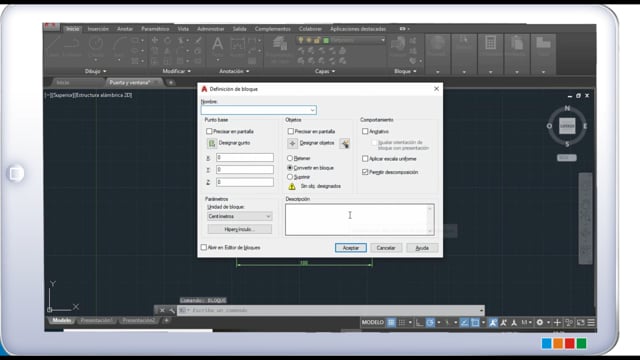
Task: Click the Cancelar button
Action: coord(386,248)
